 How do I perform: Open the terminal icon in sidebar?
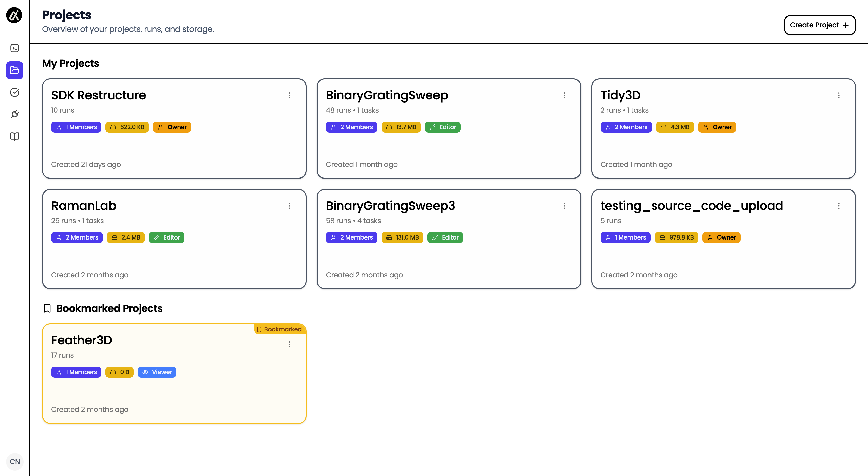coord(15,48)
